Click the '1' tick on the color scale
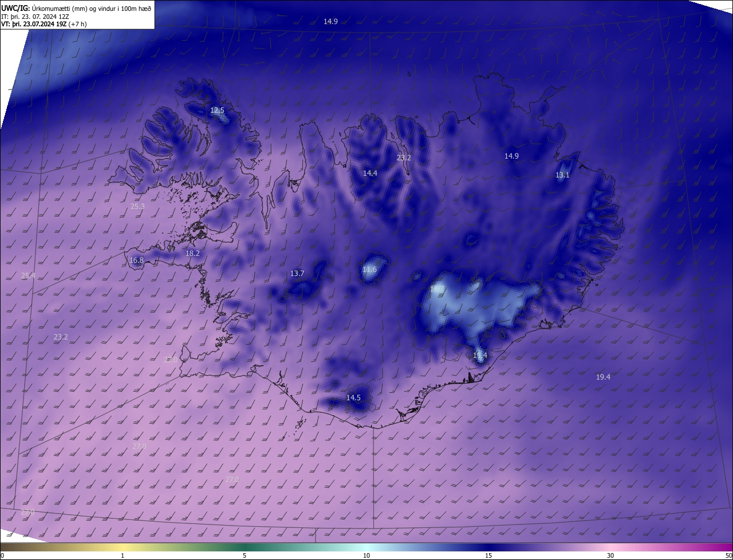 click(123, 555)
